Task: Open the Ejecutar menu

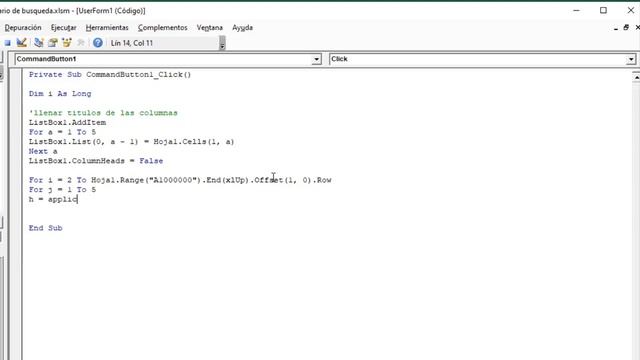Action: 63,28
